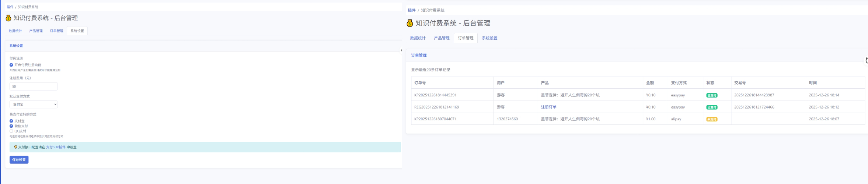
Task: Switch to 系统设置 tab in right orders panel
Action: [x=490, y=38]
